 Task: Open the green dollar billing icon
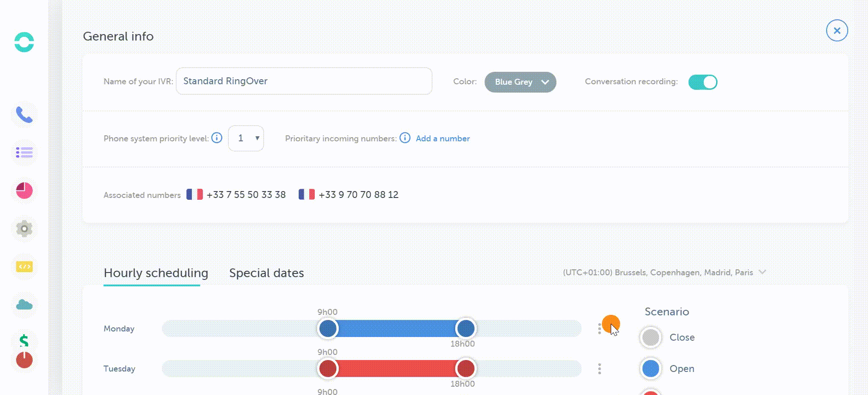pyautogui.click(x=24, y=341)
